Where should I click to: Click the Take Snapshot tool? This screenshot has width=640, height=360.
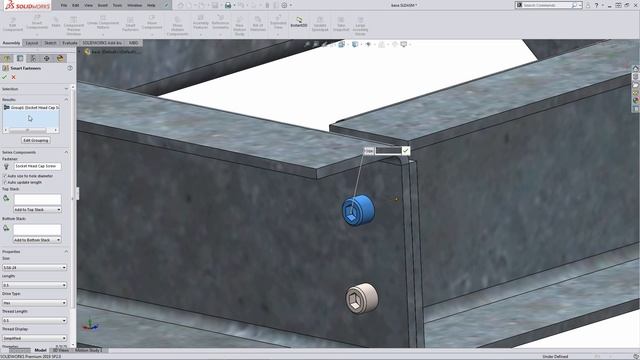tap(341, 24)
